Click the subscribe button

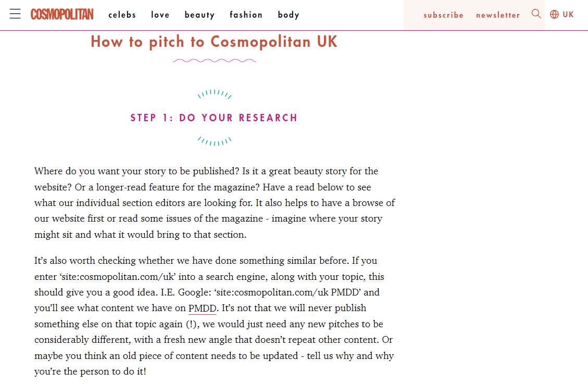(443, 15)
